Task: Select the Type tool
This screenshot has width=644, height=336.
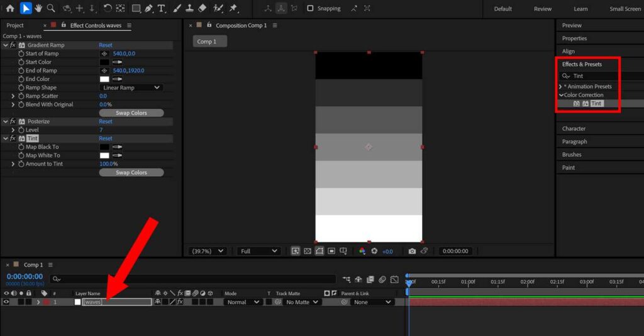Action: [162, 8]
